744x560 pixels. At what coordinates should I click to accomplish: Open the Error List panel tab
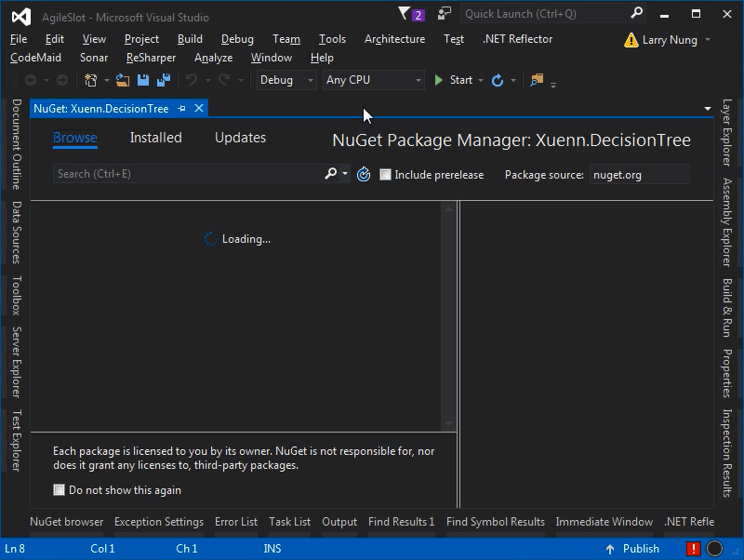[x=236, y=522]
